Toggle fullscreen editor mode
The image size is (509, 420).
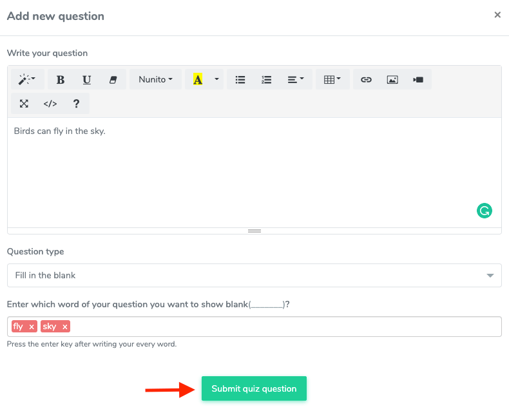[24, 104]
